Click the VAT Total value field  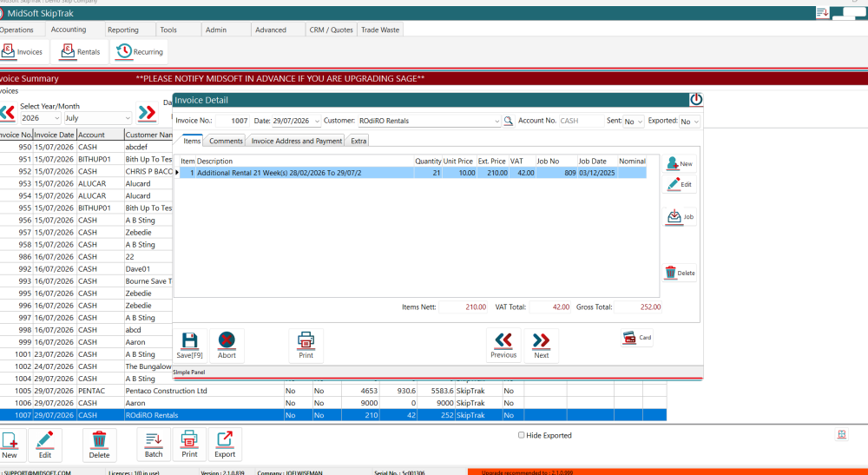[550, 307]
